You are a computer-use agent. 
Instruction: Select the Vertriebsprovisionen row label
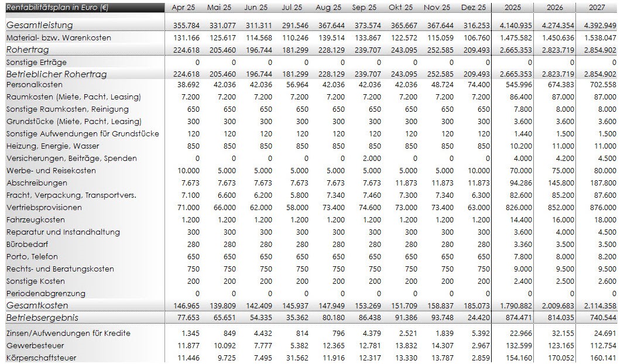44,208
